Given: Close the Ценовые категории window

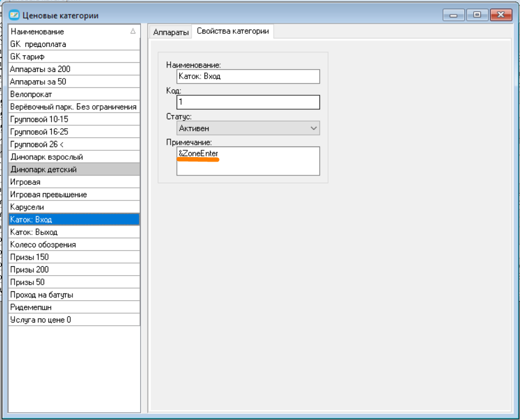Looking at the screenshot, I should pyautogui.click(x=500, y=15).
